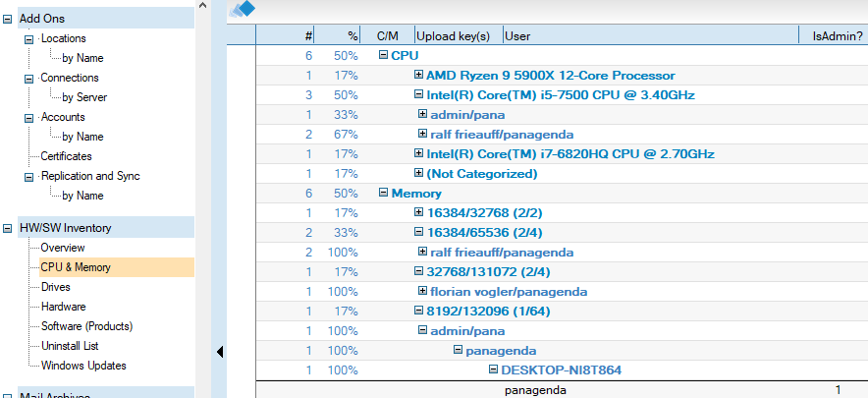Click the AMD Ryzen 9 5900X label

[551, 76]
